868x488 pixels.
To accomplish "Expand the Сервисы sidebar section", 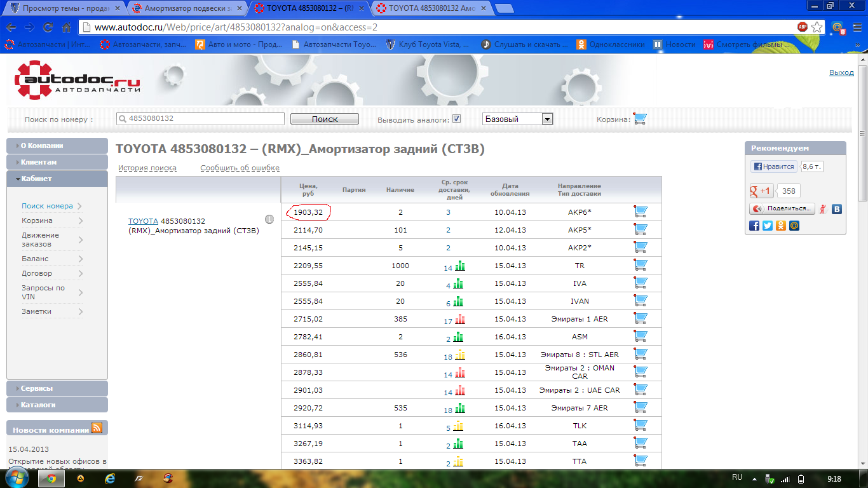I will (x=57, y=388).
